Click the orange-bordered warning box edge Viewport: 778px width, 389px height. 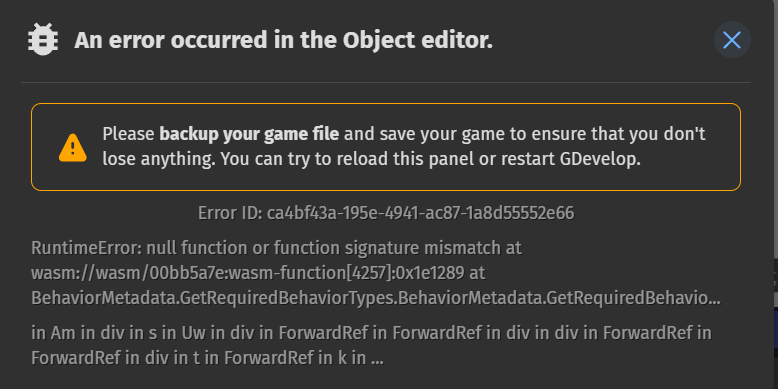coord(386,104)
